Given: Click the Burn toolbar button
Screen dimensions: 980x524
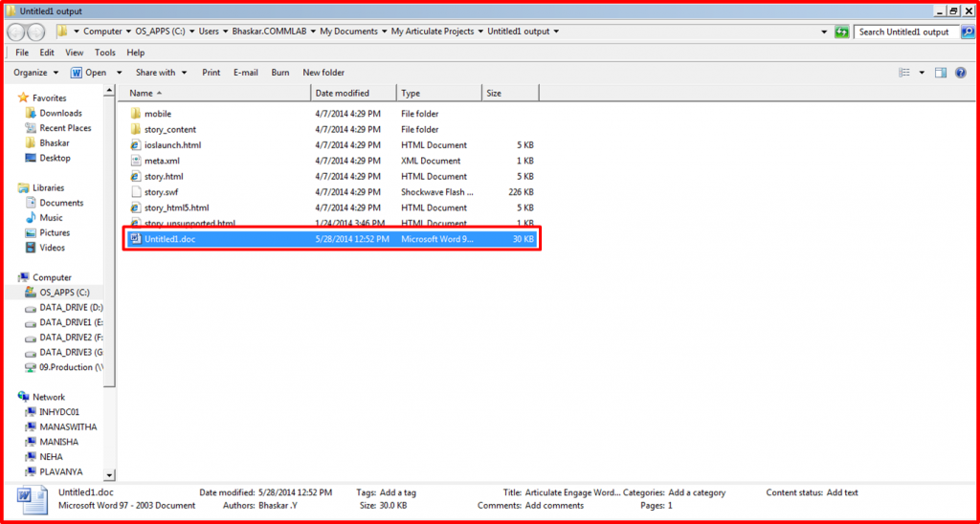Looking at the screenshot, I should [280, 73].
